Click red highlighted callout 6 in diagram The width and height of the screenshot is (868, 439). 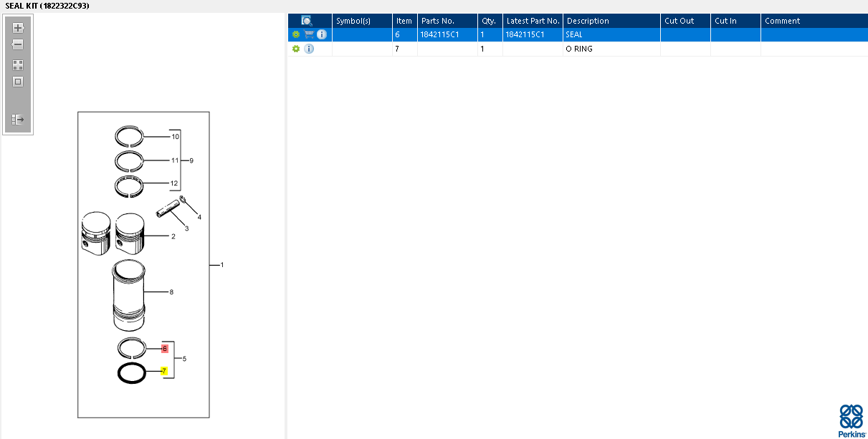click(x=164, y=348)
